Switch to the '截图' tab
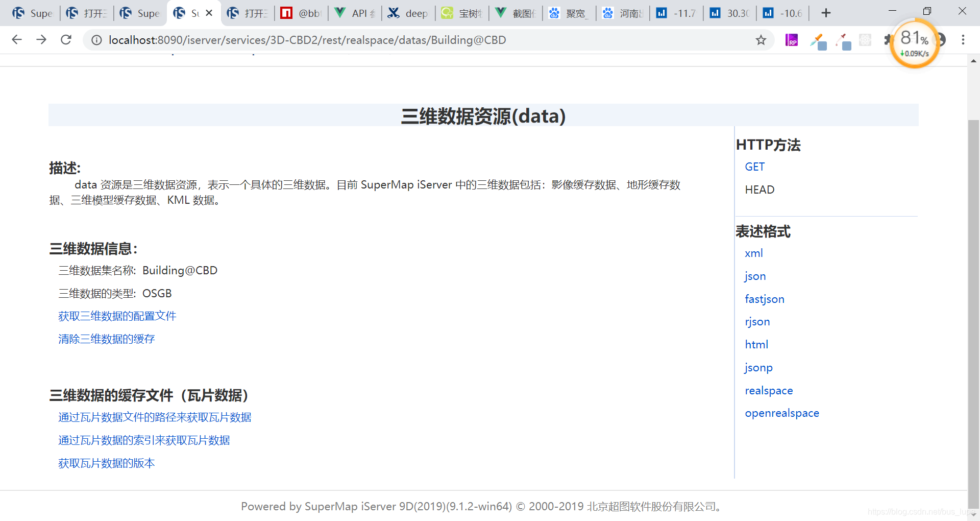The image size is (980, 521). tap(516, 13)
